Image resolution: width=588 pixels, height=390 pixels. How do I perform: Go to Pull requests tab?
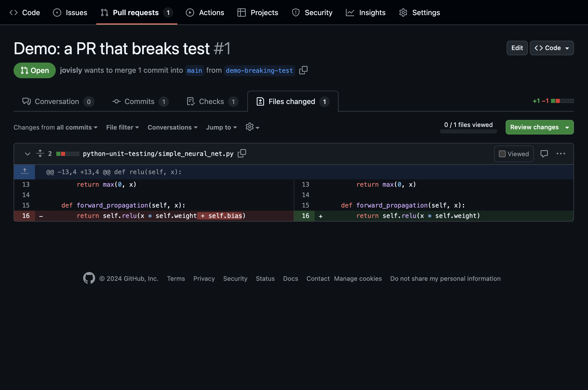(137, 13)
